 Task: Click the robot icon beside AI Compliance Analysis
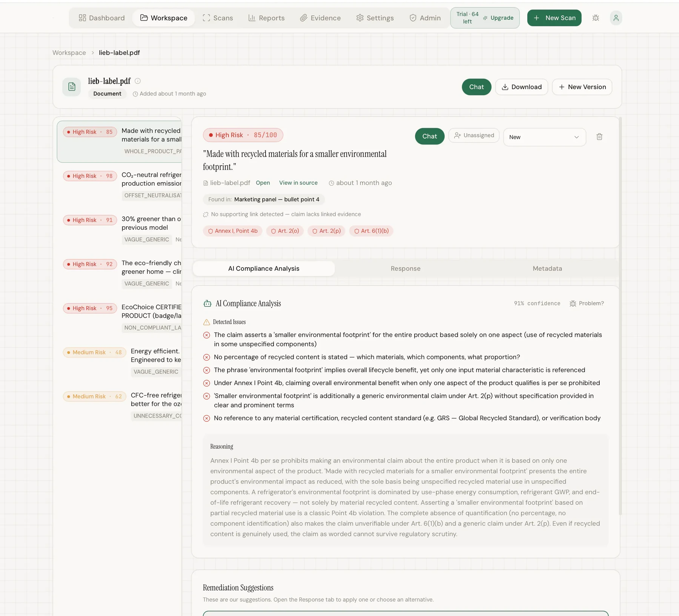(x=207, y=304)
